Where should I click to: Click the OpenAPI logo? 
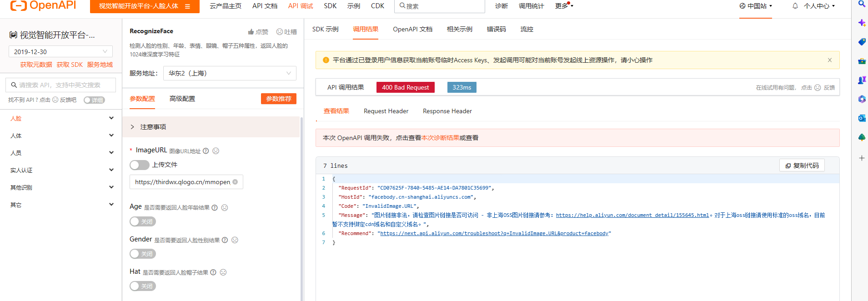(x=43, y=5)
